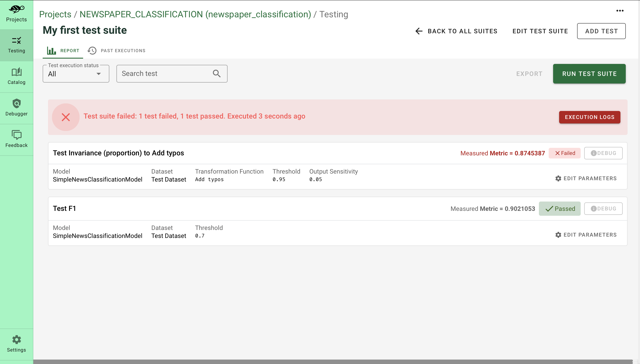Screen dimensions: 640x364
Task: Go back to all suites
Action: coord(456,31)
